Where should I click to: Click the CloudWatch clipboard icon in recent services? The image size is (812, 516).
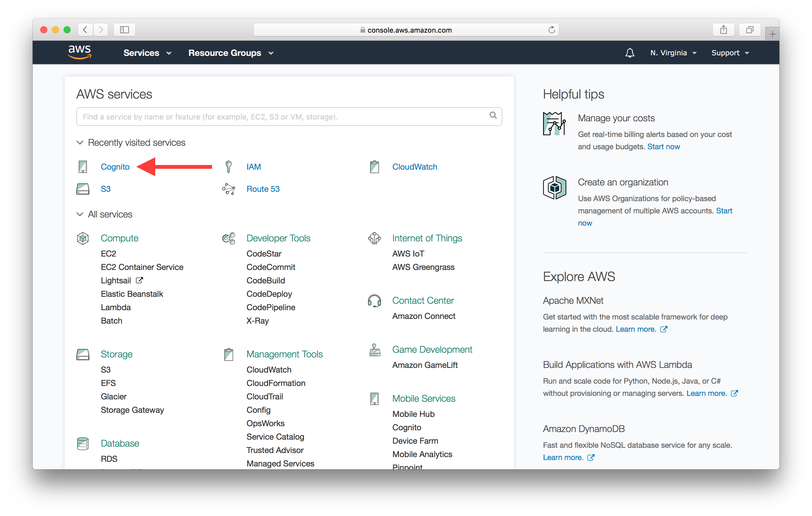[374, 166]
